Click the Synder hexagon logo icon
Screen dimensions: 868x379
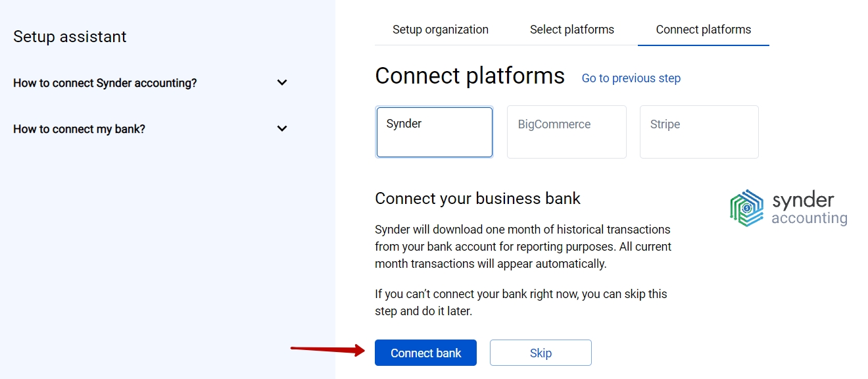pos(747,208)
